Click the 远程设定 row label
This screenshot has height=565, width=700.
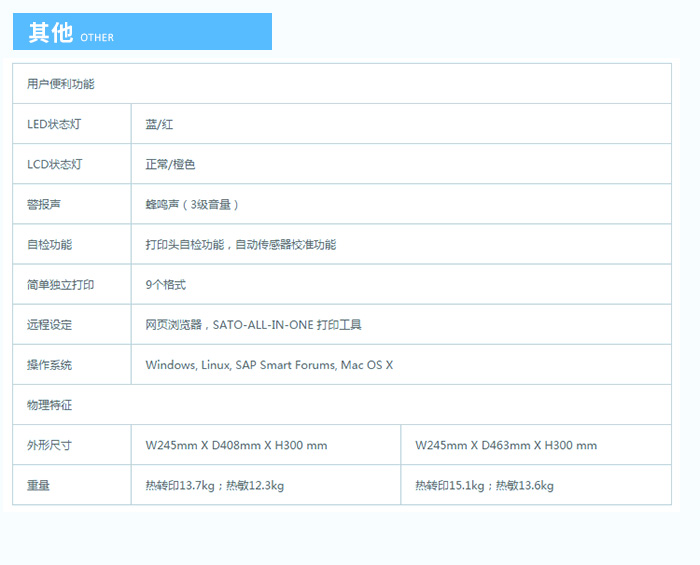click(x=49, y=325)
